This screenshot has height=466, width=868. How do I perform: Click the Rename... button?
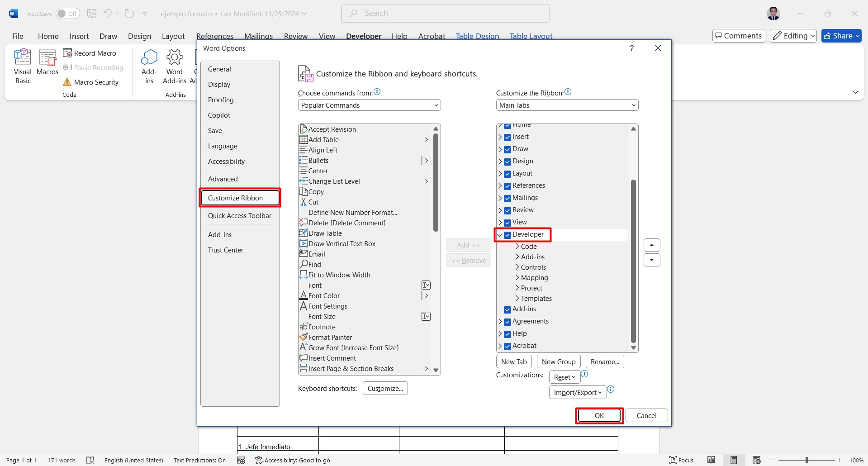coord(605,361)
